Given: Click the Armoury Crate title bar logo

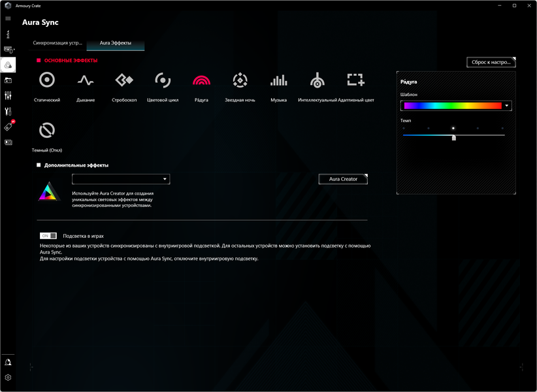Looking at the screenshot, I should click(x=8, y=6).
